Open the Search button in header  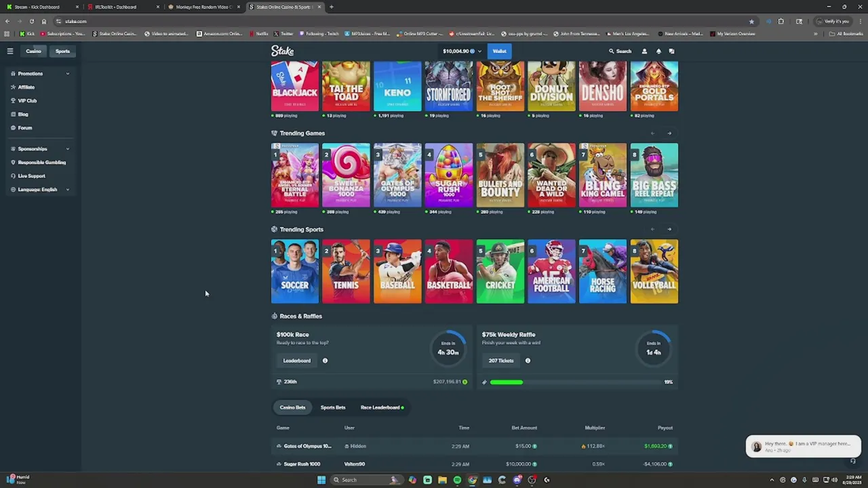pyautogui.click(x=620, y=51)
